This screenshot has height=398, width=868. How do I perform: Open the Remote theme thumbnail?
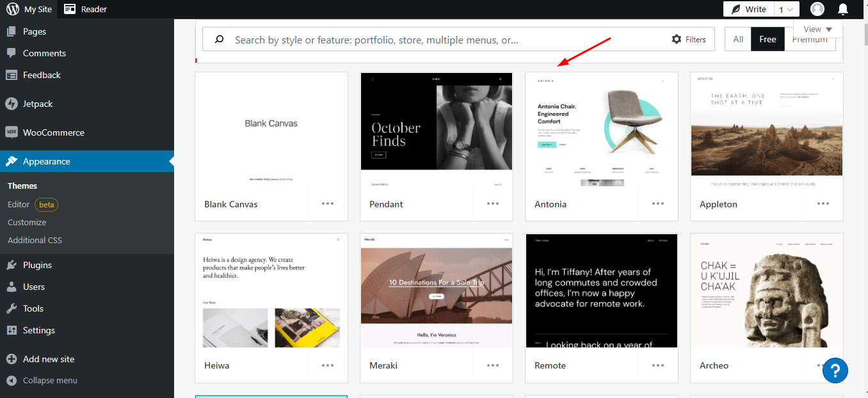(x=602, y=291)
